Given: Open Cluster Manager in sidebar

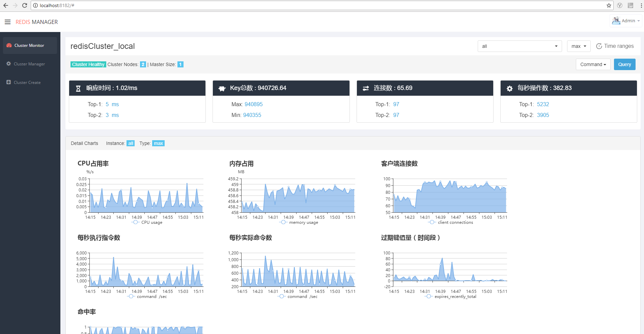Looking at the screenshot, I should point(30,64).
